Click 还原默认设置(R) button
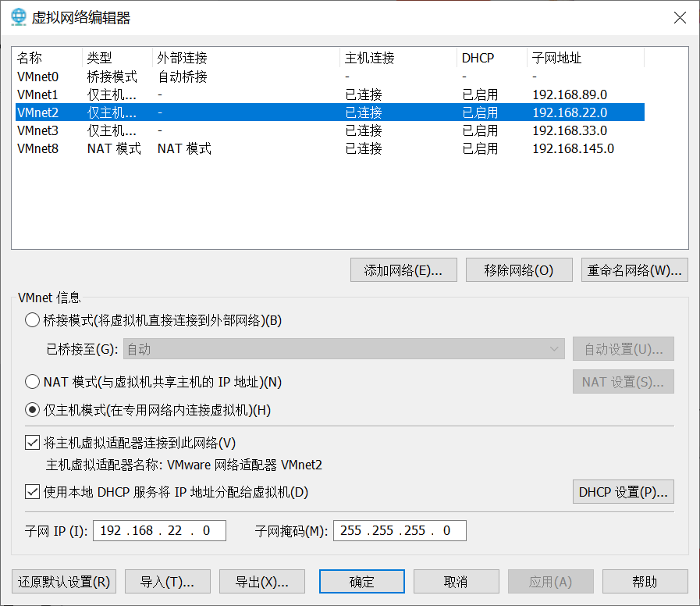The height and width of the screenshot is (606, 700). point(64,582)
